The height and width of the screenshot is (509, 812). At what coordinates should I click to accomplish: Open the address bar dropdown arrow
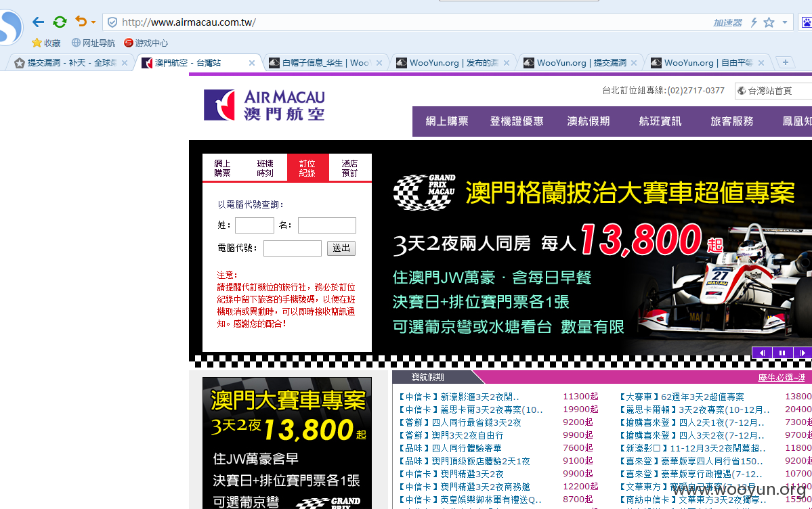pyautogui.click(x=784, y=22)
